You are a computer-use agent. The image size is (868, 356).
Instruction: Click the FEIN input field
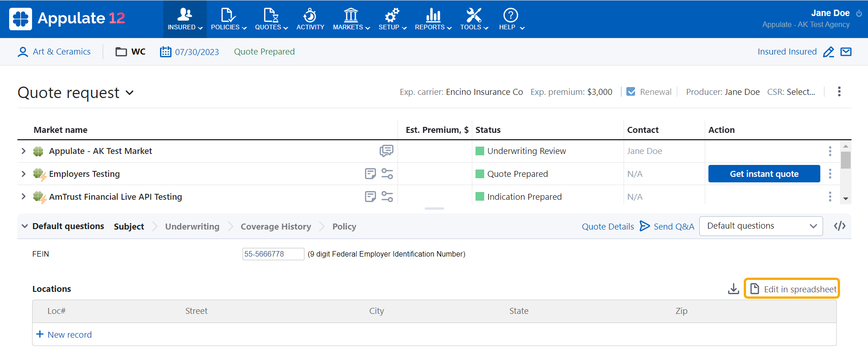[x=273, y=254]
